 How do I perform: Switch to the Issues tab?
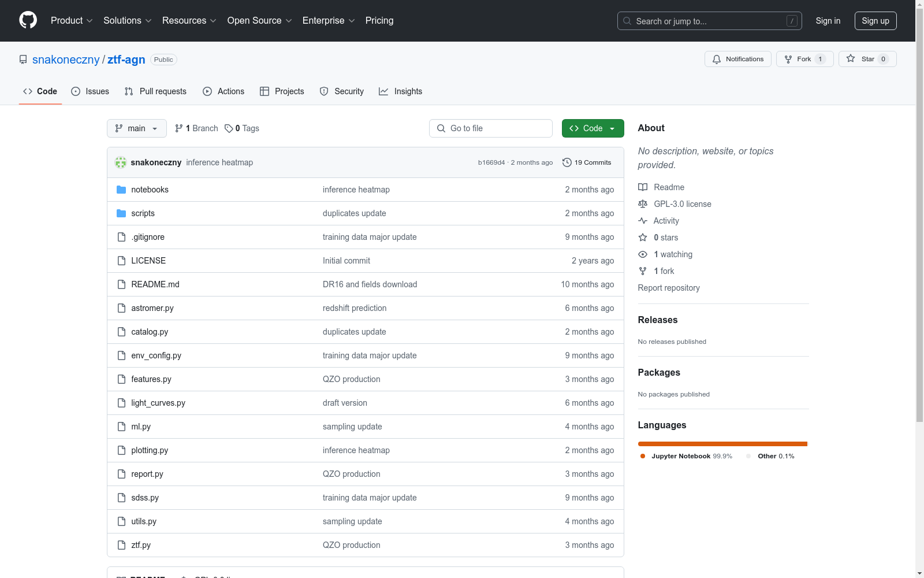click(90, 91)
